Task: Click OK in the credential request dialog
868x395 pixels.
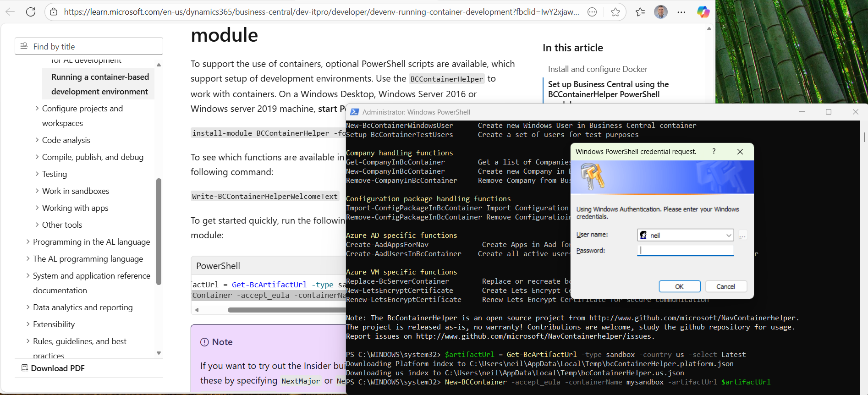Action: [679, 286]
